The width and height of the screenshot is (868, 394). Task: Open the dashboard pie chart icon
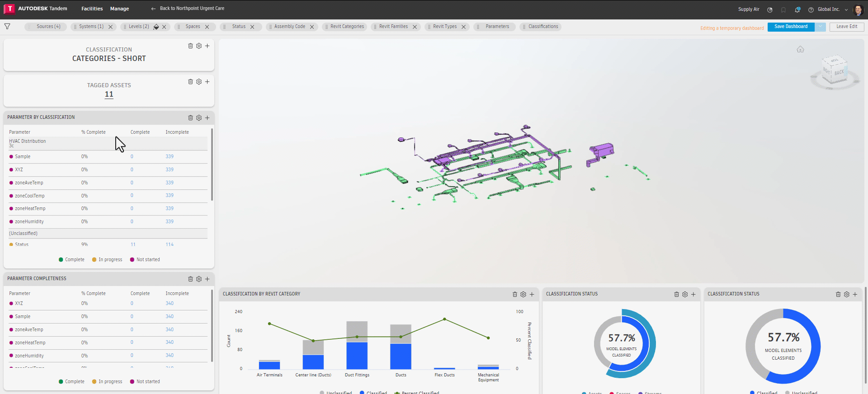(770, 9)
